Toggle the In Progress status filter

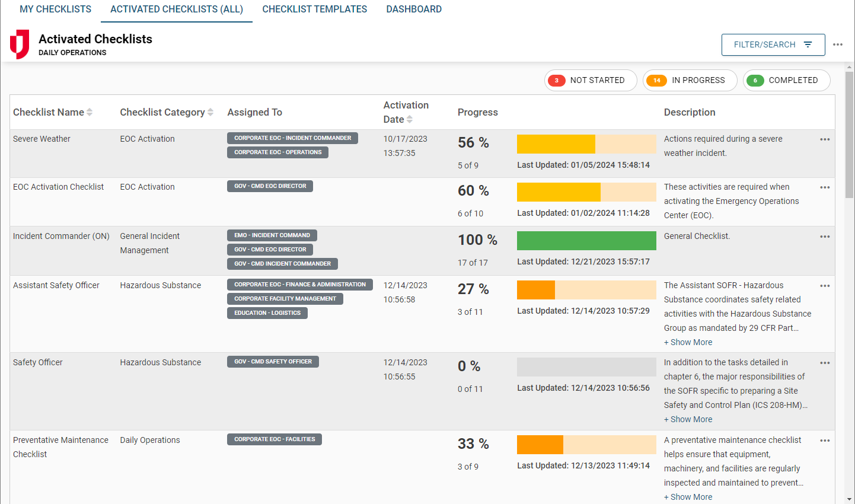tap(690, 81)
